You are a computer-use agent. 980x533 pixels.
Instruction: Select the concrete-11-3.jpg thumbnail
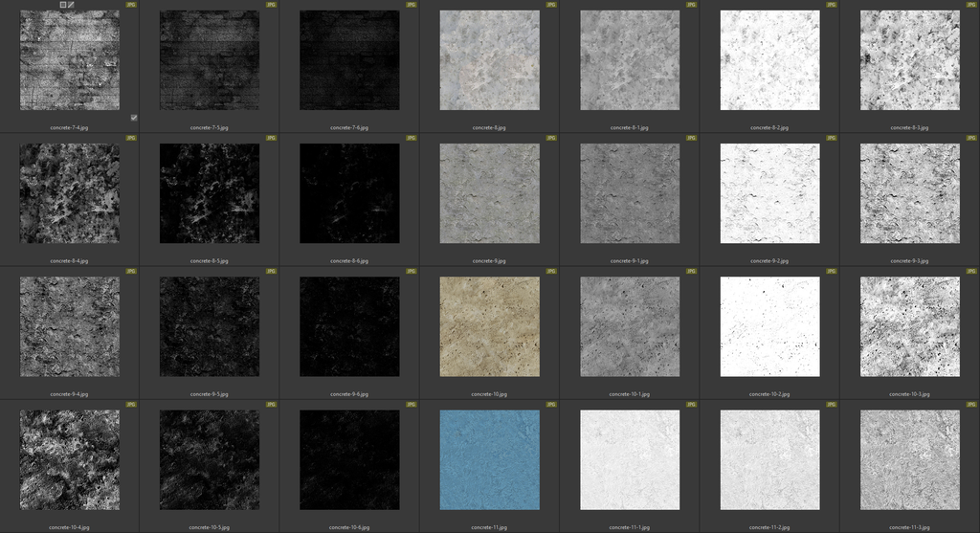point(910,460)
